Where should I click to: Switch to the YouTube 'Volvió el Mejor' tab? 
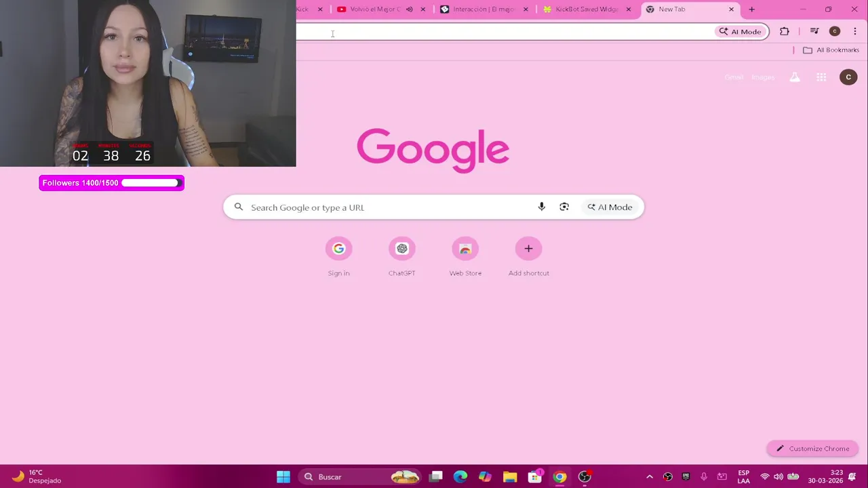coord(375,9)
